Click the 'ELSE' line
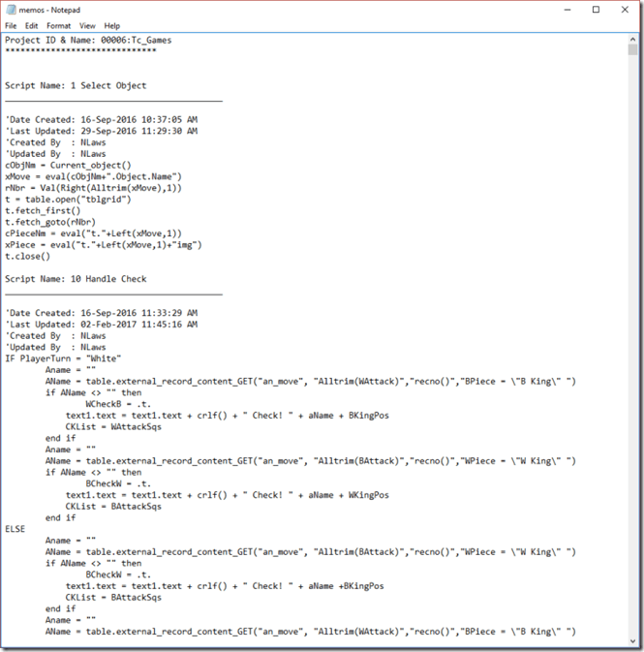644x652 pixels. (x=15, y=529)
